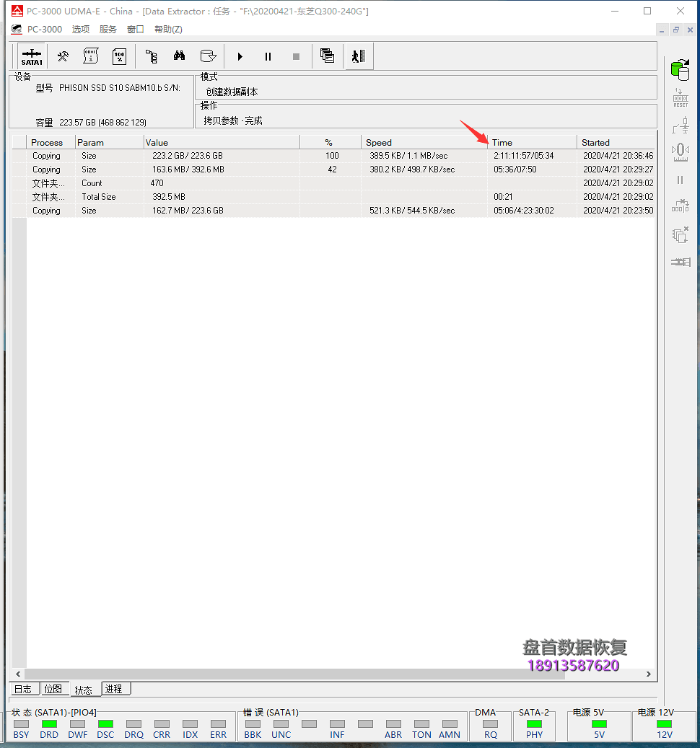Open the 选项 menu
700x748 pixels.
pos(81,30)
